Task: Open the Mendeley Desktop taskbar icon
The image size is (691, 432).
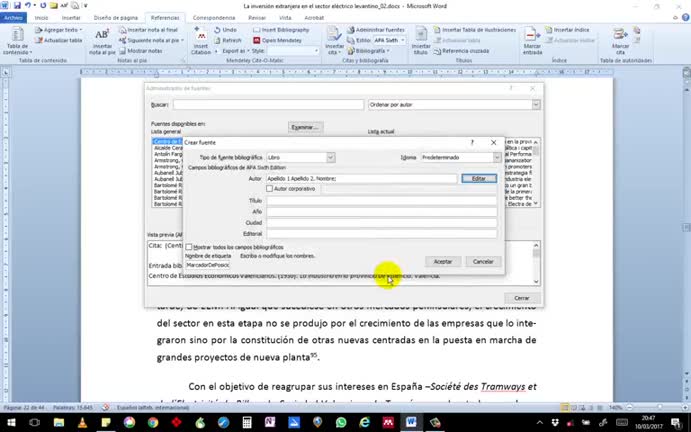Action: coord(388,422)
